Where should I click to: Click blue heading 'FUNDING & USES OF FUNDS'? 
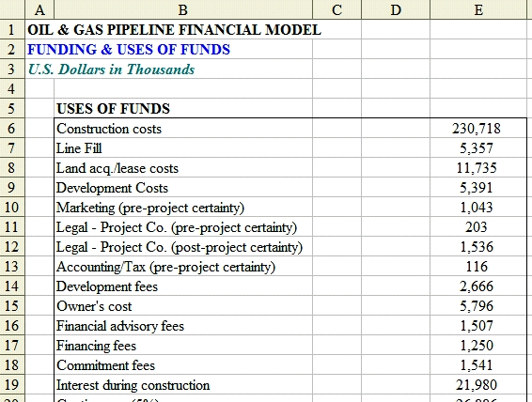[x=129, y=50]
